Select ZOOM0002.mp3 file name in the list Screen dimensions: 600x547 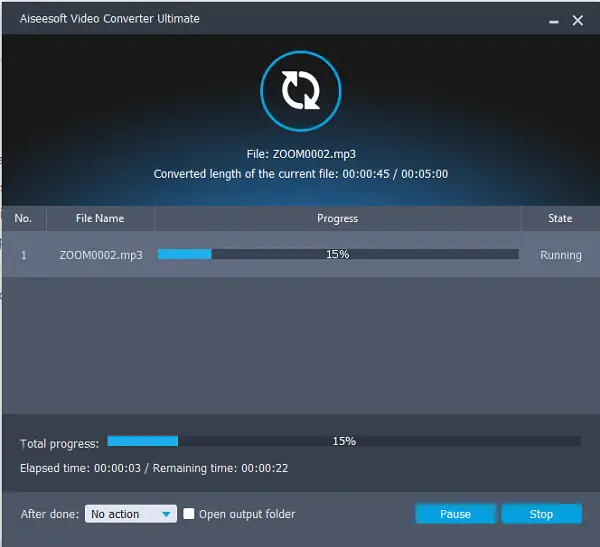coord(101,255)
